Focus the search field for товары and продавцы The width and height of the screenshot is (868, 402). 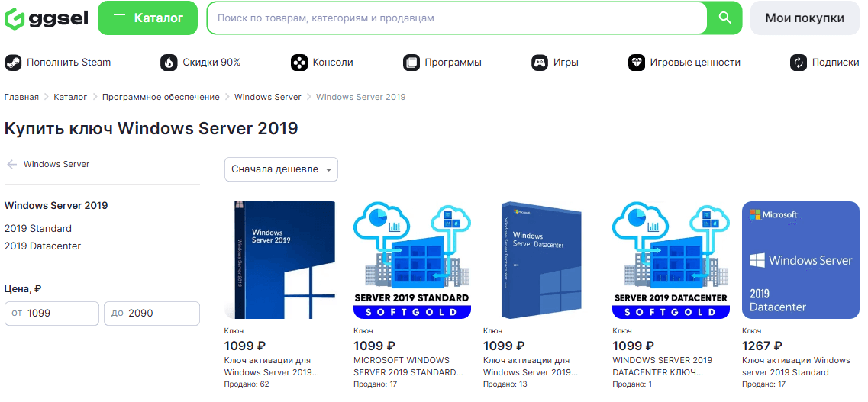pos(457,18)
